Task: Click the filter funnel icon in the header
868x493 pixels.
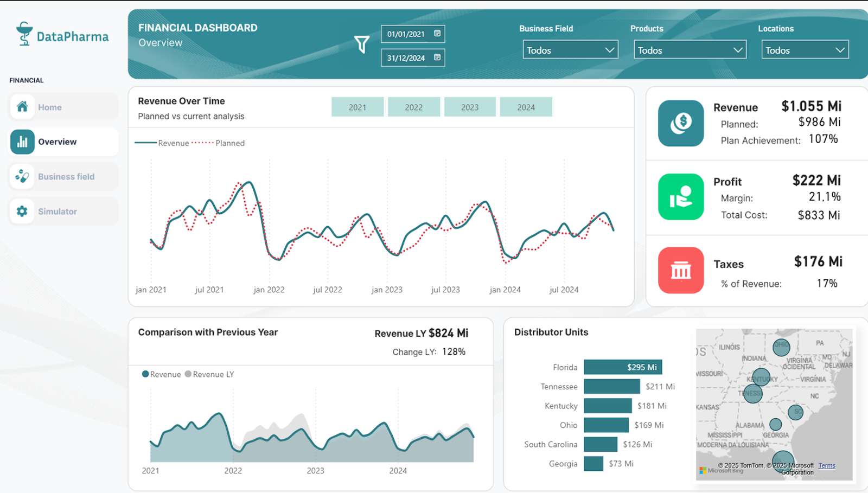Action: click(x=361, y=46)
